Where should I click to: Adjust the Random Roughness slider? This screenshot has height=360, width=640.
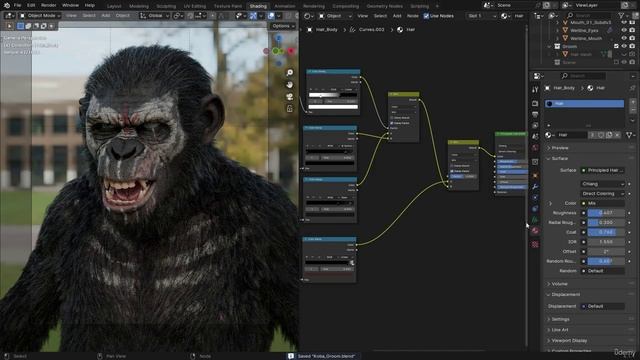click(606, 261)
